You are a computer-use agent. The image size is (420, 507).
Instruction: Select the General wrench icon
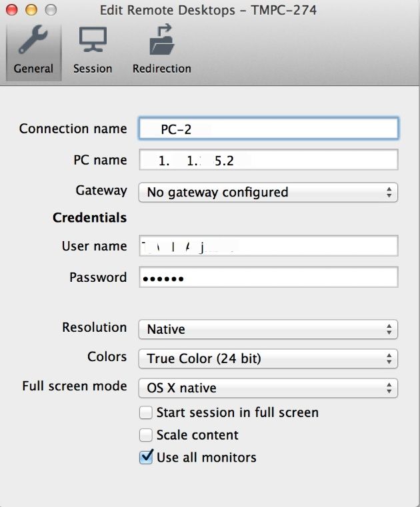[x=33, y=39]
